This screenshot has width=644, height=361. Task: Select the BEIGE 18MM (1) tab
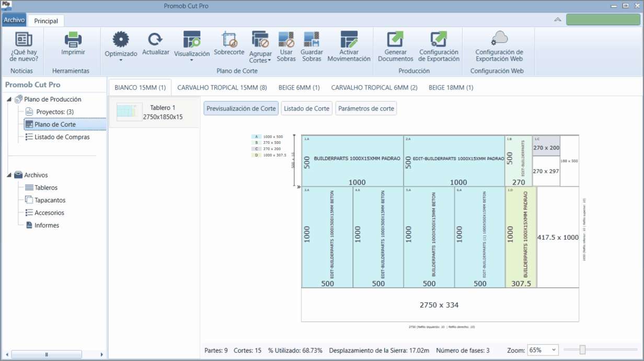(x=451, y=87)
